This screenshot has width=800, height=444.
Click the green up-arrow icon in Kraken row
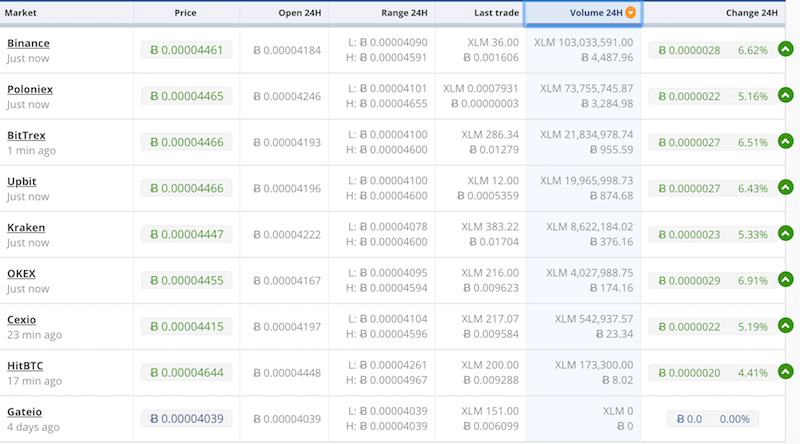[x=786, y=233]
